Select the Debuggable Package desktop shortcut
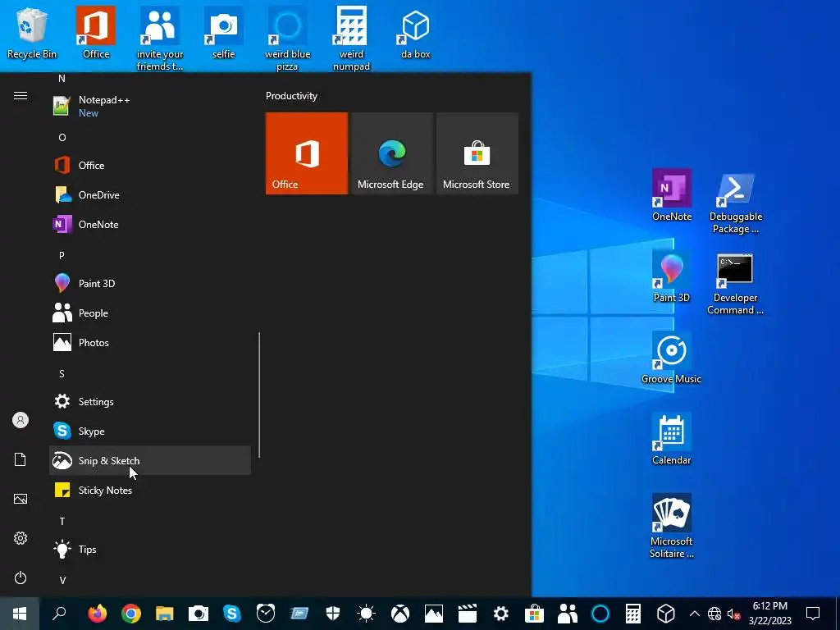Screen dimensions: 840x630 [x=736, y=202]
